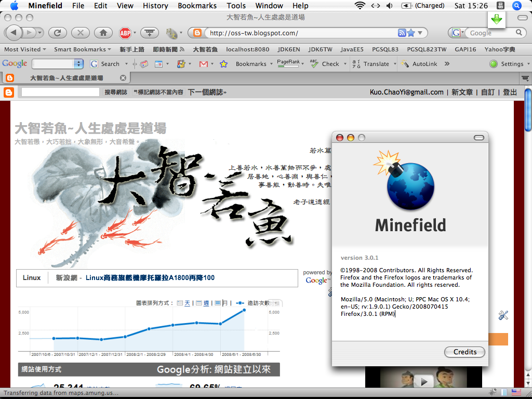Viewport: 532px width, 399px height.
Task: Click the Check spelling button
Action: [325, 64]
